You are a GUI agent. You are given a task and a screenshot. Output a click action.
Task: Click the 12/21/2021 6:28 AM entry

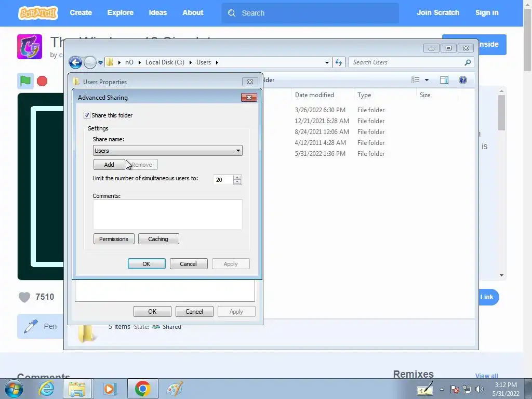322,121
